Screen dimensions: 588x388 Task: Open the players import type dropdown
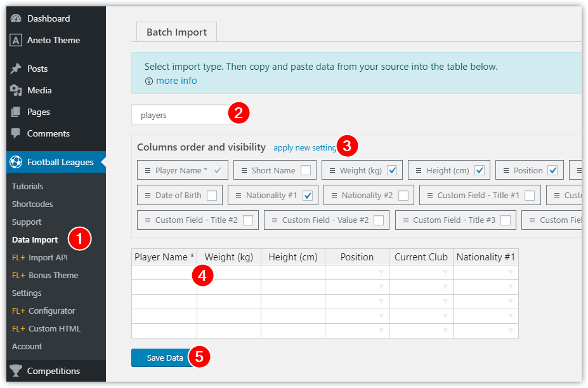(x=184, y=115)
